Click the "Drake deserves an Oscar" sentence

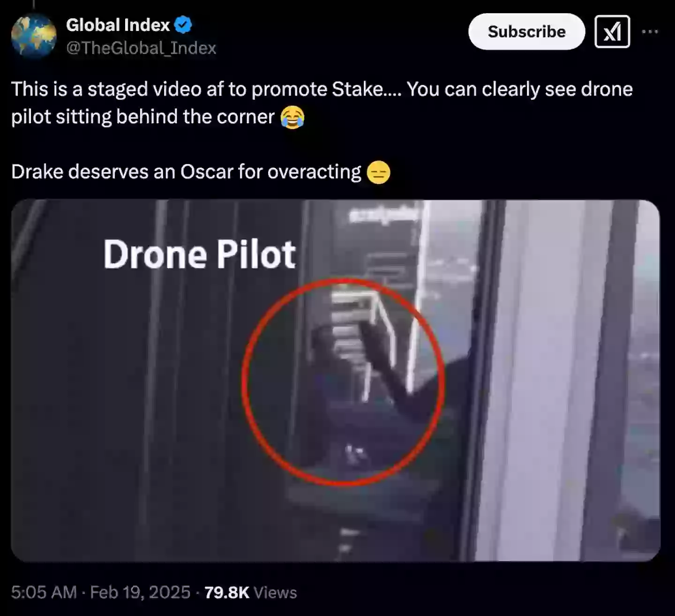(186, 172)
